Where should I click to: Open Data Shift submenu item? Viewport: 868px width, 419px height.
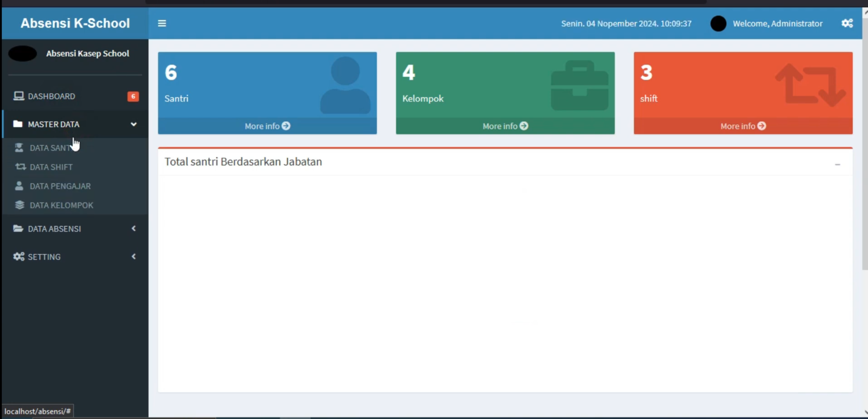(75, 167)
